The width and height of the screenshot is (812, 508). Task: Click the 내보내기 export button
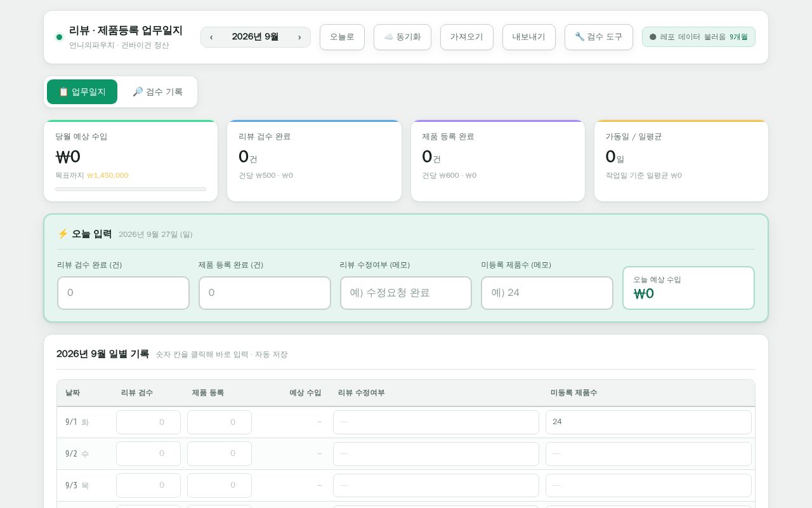tap(529, 37)
